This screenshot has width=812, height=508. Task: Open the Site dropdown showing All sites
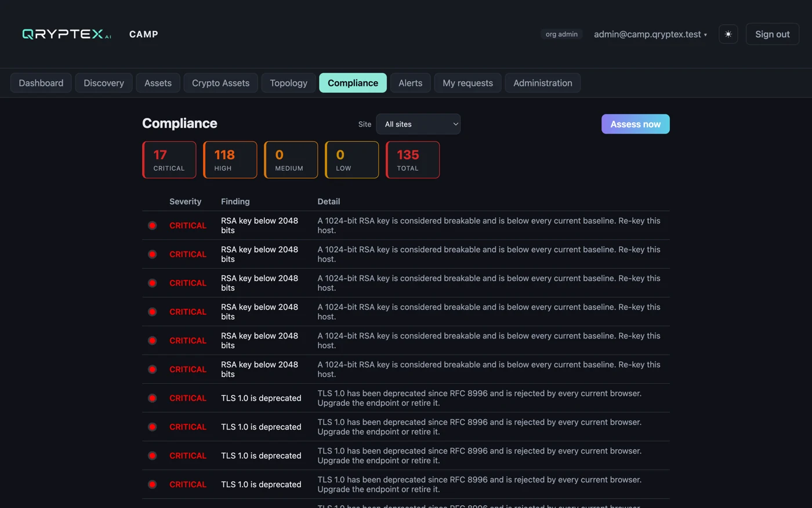pyautogui.click(x=418, y=124)
